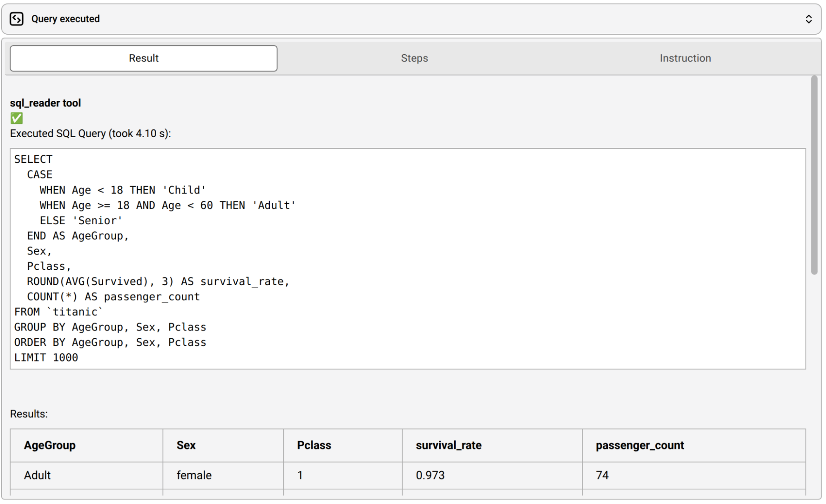Viewport: 826px width, 504px height.
Task: Click the 74 passenger count cell
Action: pos(602,475)
